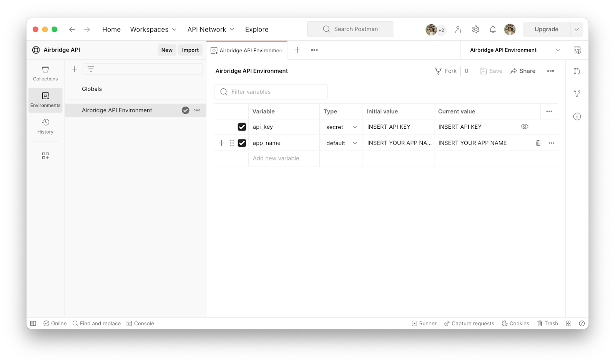
Task: Fork the environment
Action: click(x=446, y=71)
